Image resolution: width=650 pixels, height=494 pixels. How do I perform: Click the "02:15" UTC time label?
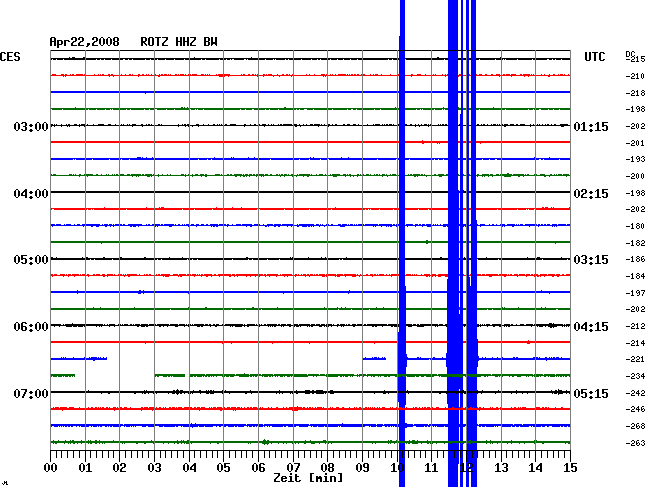coord(591,194)
